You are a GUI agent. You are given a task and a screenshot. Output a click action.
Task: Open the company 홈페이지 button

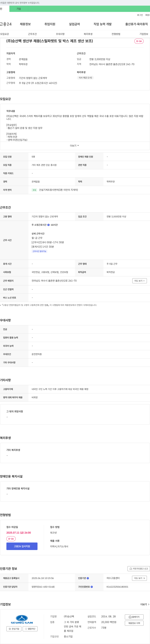pos(134,617)
